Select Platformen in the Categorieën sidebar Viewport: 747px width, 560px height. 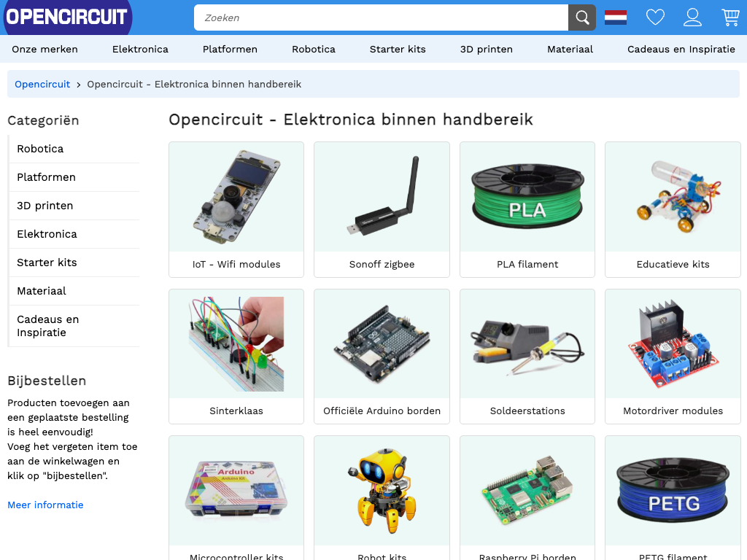tap(75, 177)
